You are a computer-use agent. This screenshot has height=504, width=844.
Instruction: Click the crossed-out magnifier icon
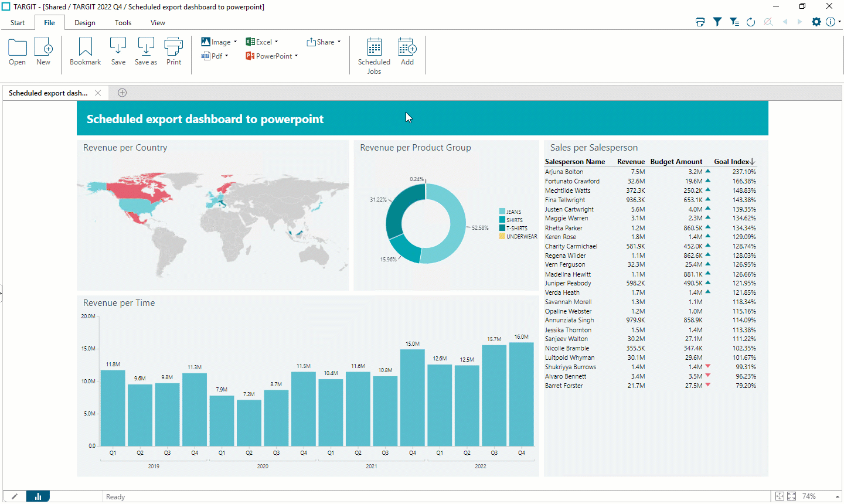[x=768, y=22]
